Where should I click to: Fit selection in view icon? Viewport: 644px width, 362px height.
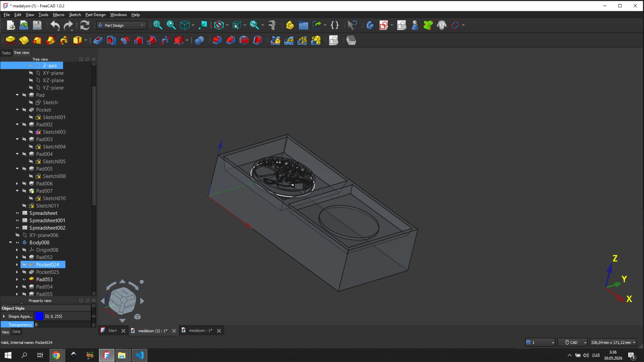pyautogui.click(x=171, y=25)
